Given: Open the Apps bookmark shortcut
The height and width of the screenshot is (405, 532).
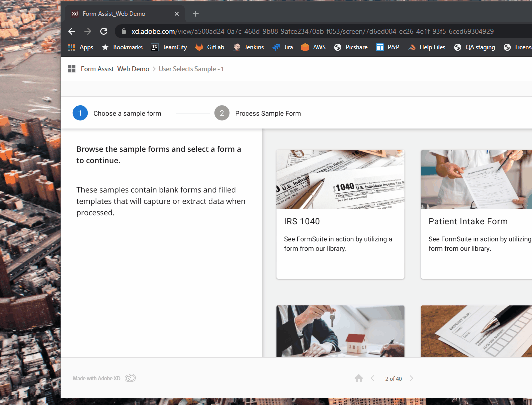Looking at the screenshot, I should 81,47.
